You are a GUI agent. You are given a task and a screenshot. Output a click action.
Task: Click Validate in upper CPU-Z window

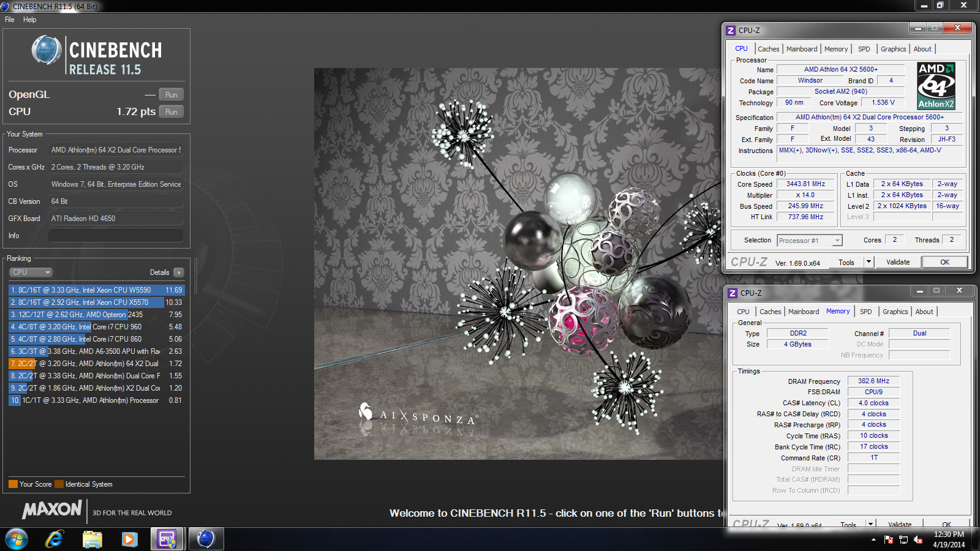(x=898, y=263)
